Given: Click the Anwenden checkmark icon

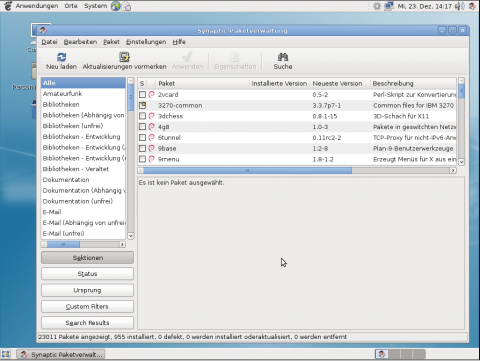Looking at the screenshot, I should (x=187, y=57).
